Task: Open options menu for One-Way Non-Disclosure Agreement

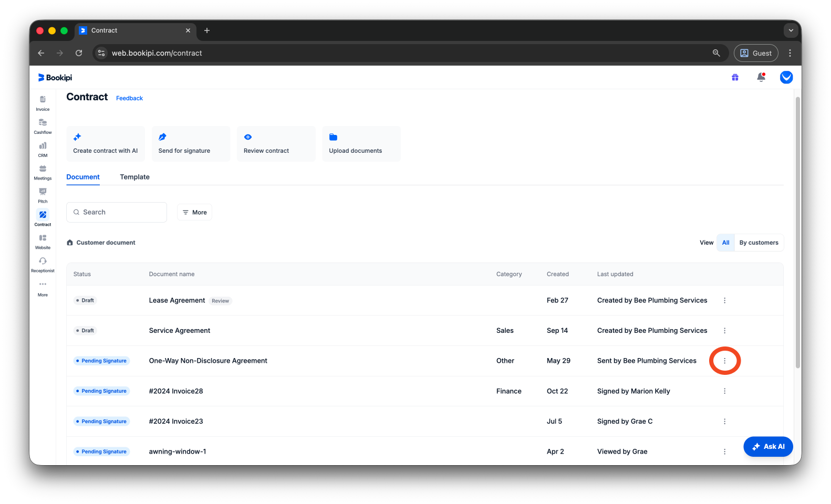Action: point(724,361)
